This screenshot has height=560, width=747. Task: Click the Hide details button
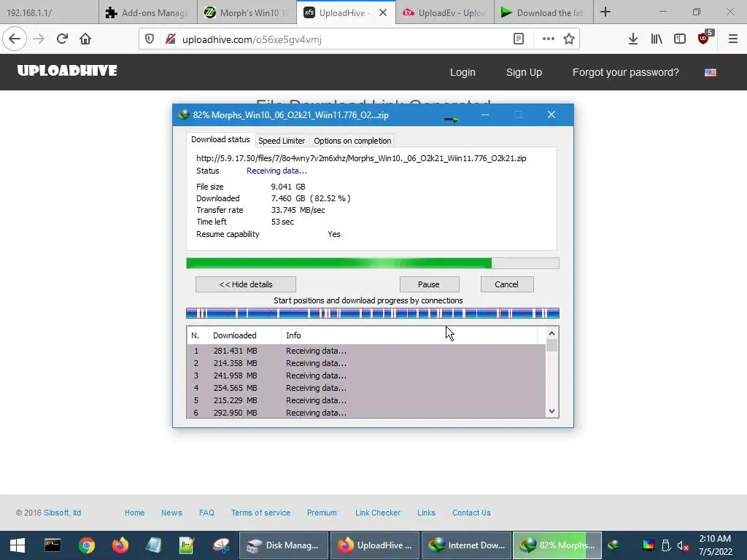coord(246,284)
